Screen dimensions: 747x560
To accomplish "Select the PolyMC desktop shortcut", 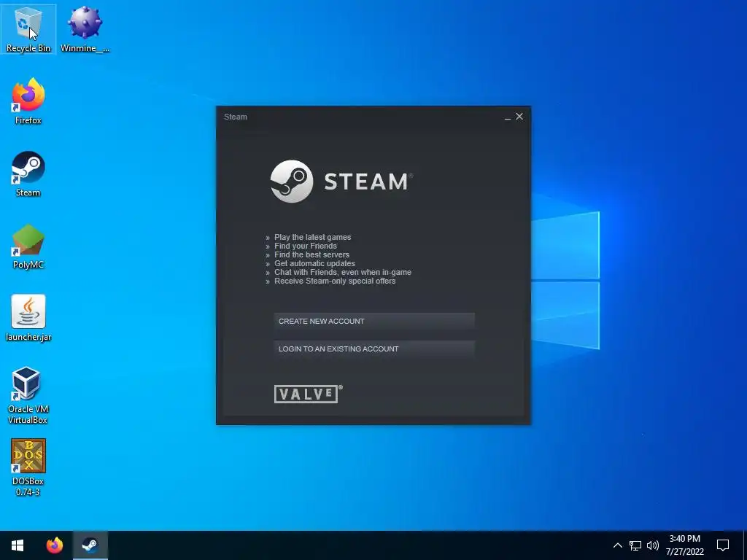I will coord(28,246).
